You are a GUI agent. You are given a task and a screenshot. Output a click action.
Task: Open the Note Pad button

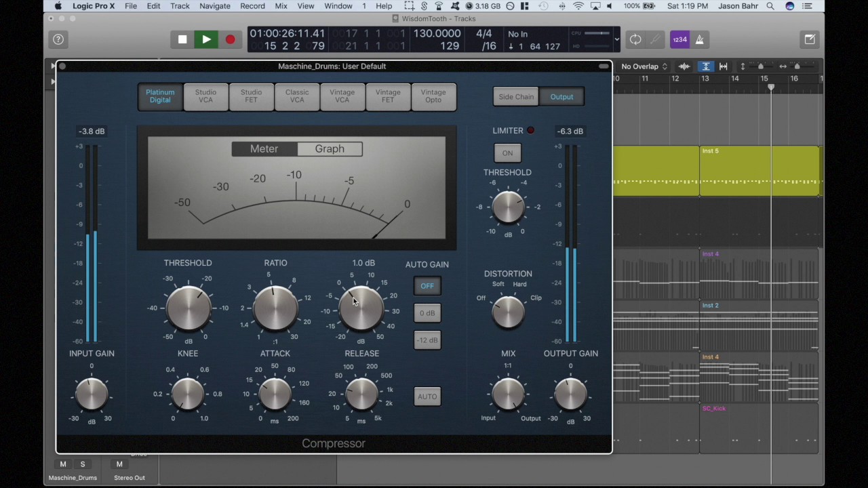810,39
